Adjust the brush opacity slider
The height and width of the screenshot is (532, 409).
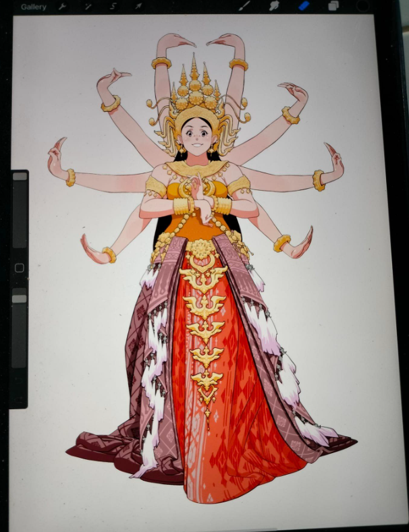pos(20,328)
